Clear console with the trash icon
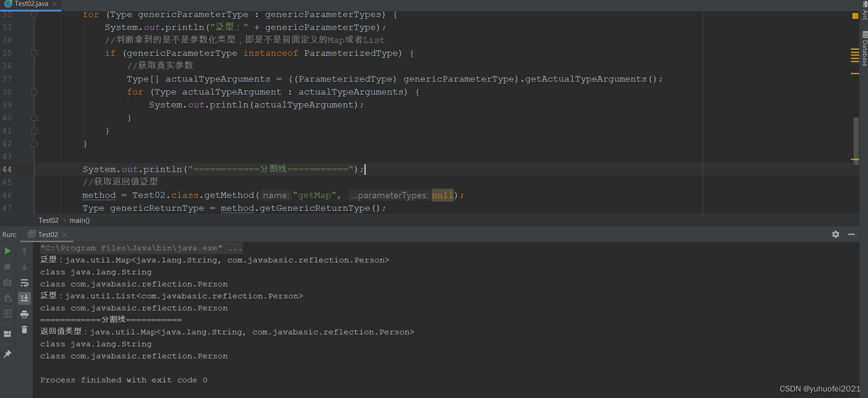Image resolution: width=868 pixels, height=398 pixels. [24, 330]
